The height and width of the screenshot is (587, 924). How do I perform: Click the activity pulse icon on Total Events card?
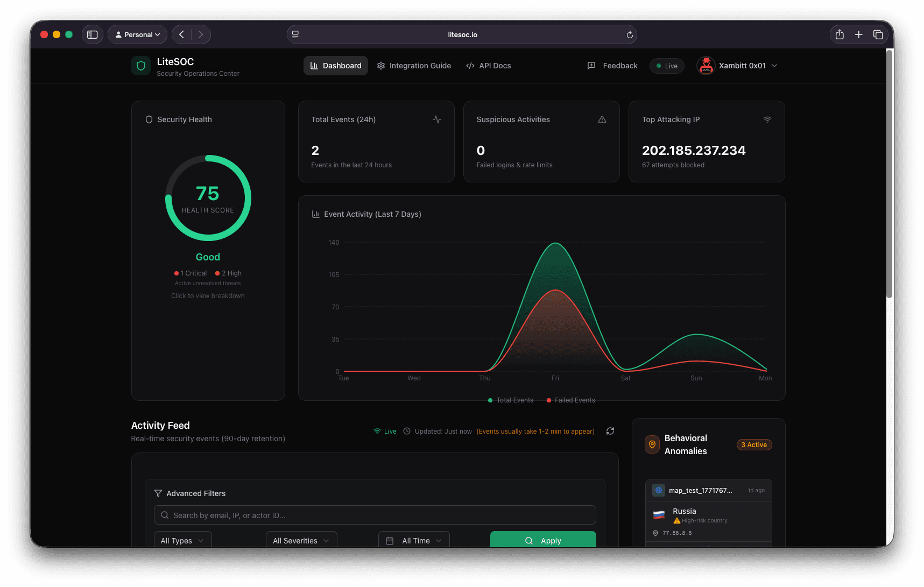pos(438,119)
